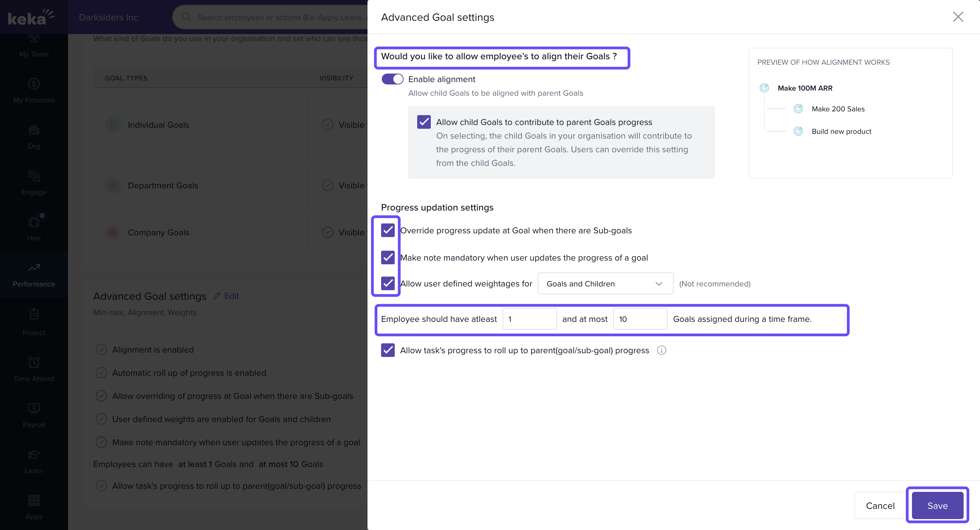Click the Save button
980x530 pixels.
coord(937,505)
